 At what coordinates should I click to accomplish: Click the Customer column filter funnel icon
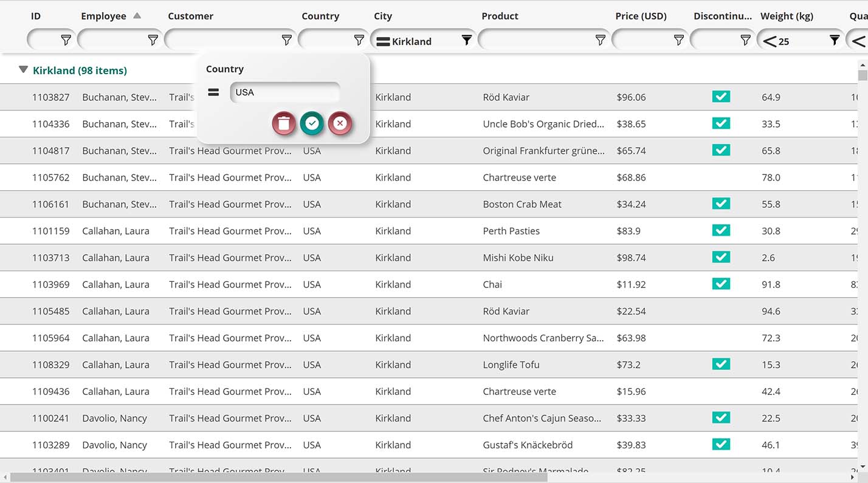[x=286, y=41]
